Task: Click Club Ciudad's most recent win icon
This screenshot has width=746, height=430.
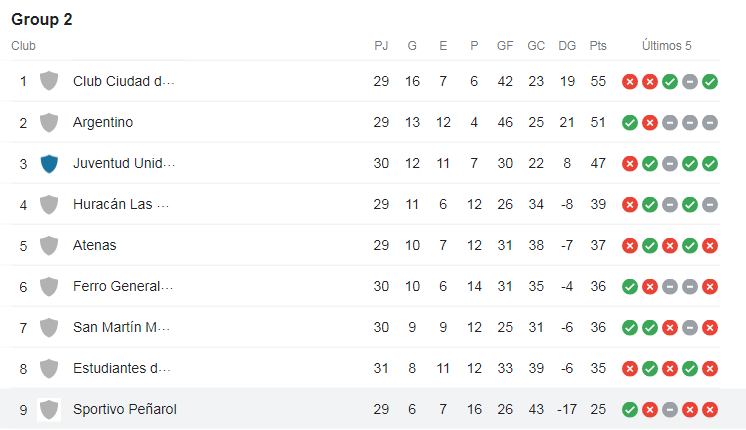Action: coord(710,81)
